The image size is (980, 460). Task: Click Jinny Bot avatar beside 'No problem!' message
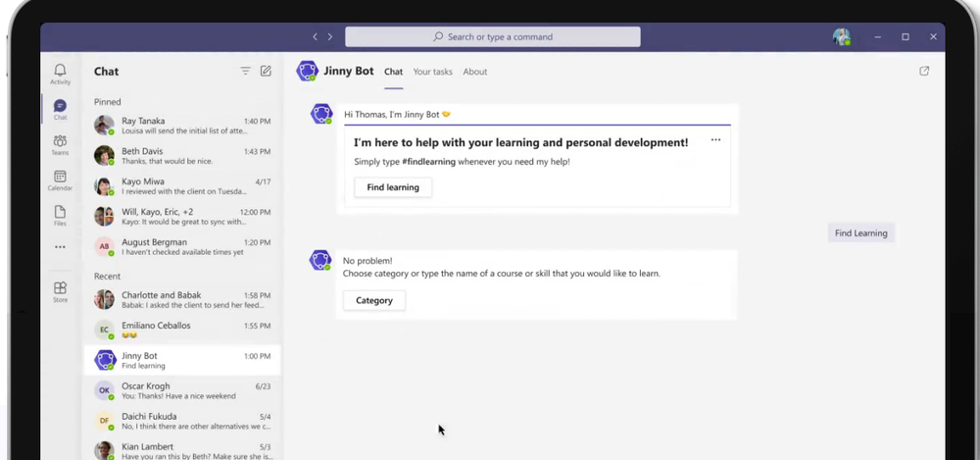point(320,260)
